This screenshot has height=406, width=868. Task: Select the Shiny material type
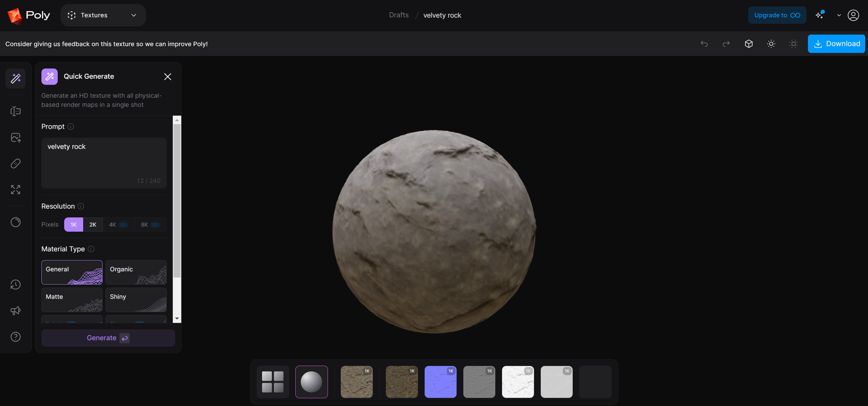(x=136, y=299)
